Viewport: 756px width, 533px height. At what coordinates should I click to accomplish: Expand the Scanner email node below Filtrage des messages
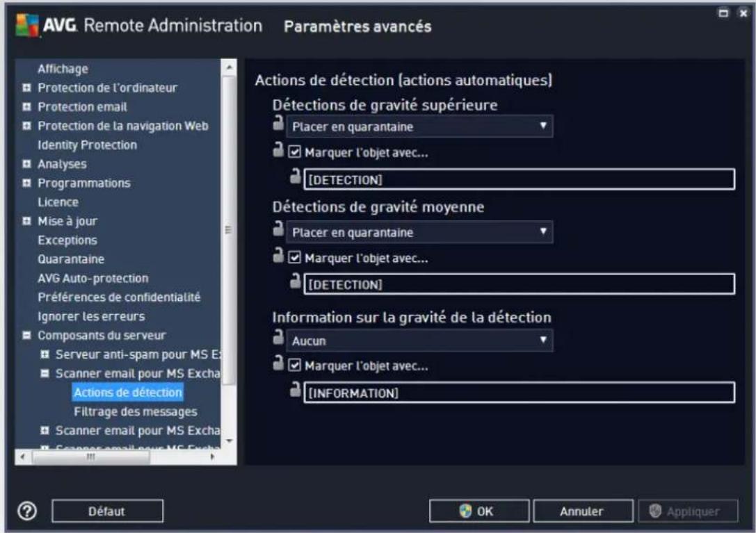tap(45, 430)
